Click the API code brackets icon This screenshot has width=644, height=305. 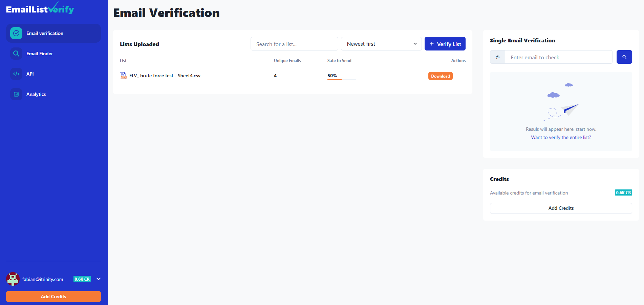pyautogui.click(x=16, y=74)
